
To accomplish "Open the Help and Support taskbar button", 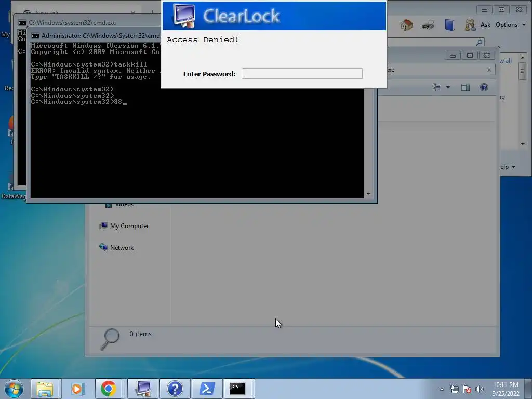I will pos(175,389).
